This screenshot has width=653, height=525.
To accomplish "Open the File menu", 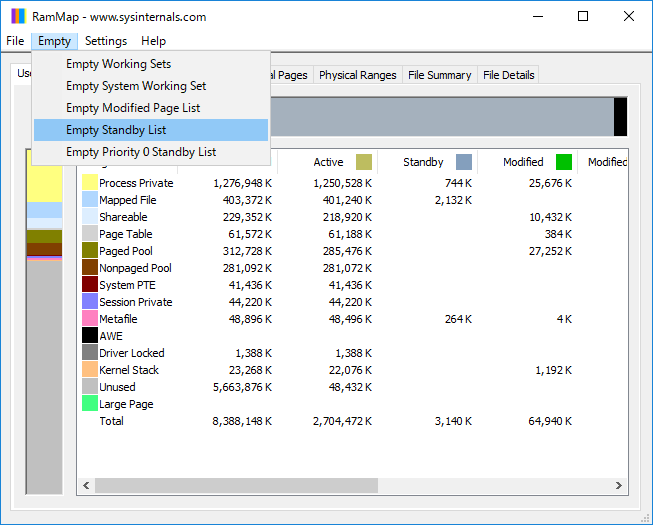I will tap(15, 41).
